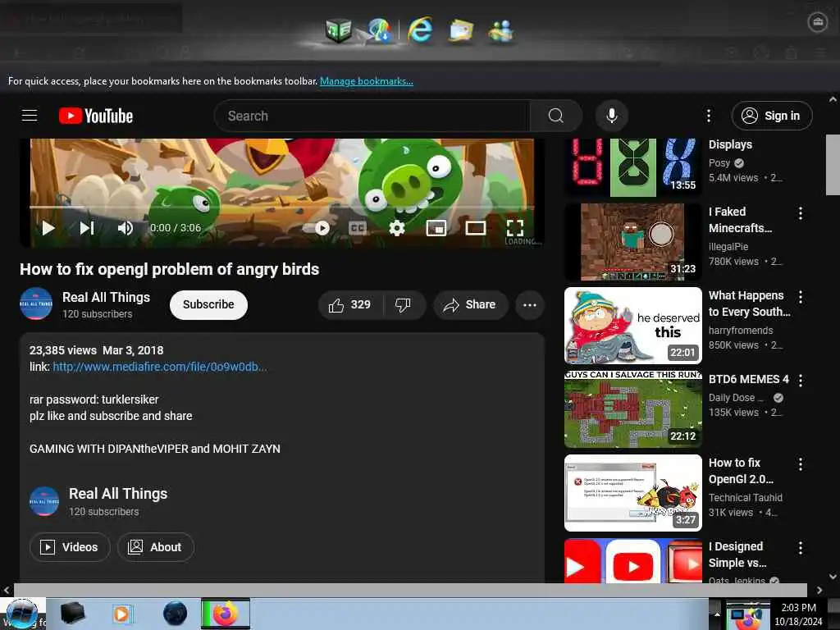Viewport: 840px width, 630px height.
Task: Click the illegalPie channel name
Action: (x=728, y=247)
